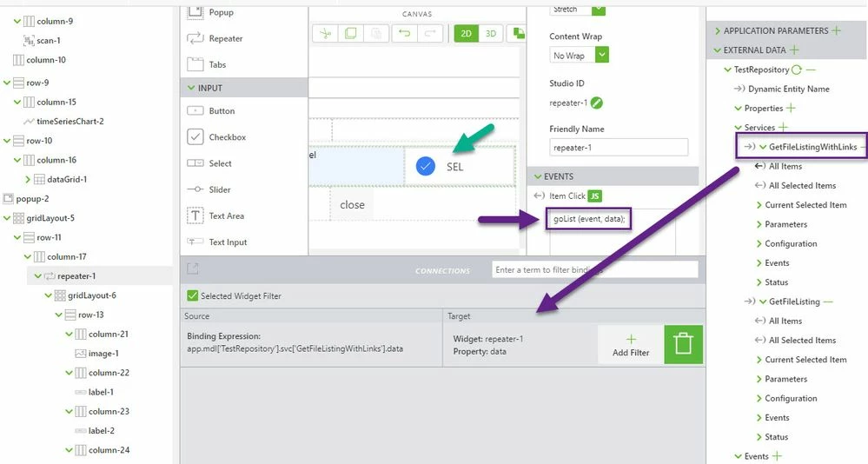Click the blue check circle on canvas
This screenshot has width=868, height=464.
(x=425, y=166)
